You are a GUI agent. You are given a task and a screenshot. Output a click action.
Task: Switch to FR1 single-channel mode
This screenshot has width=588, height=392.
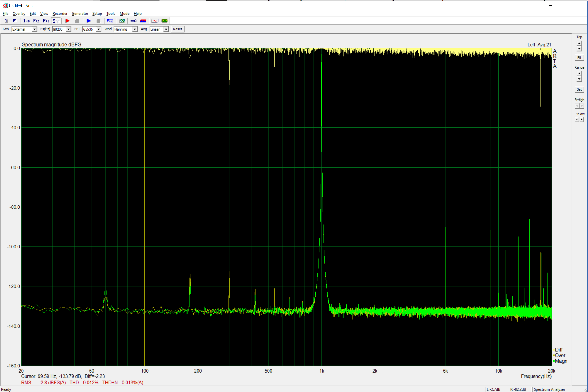pos(46,21)
